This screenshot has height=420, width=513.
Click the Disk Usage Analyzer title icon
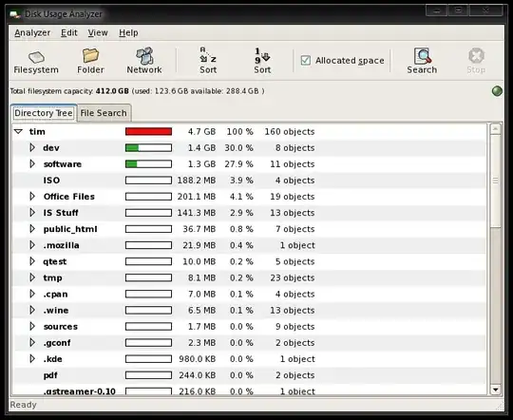15,14
